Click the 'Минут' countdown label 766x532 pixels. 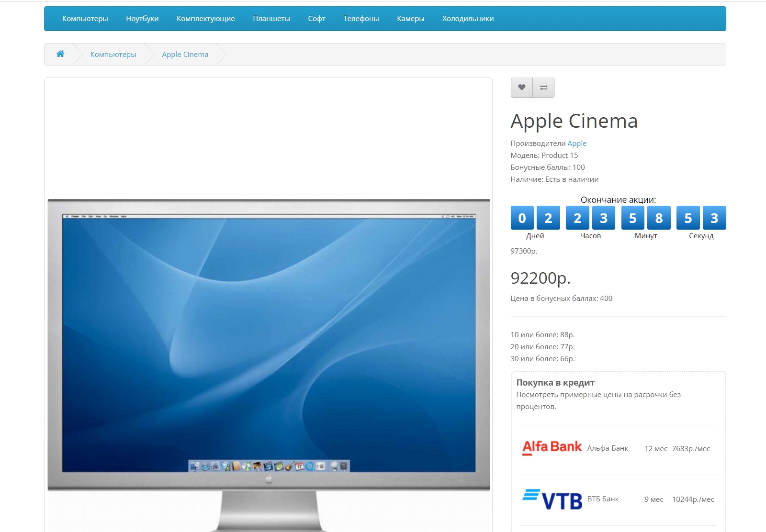pos(646,236)
